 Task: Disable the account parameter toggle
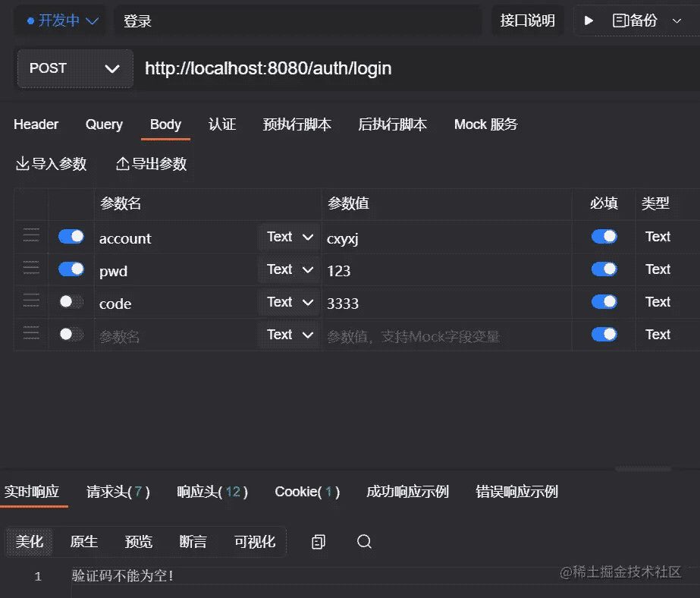(71, 237)
